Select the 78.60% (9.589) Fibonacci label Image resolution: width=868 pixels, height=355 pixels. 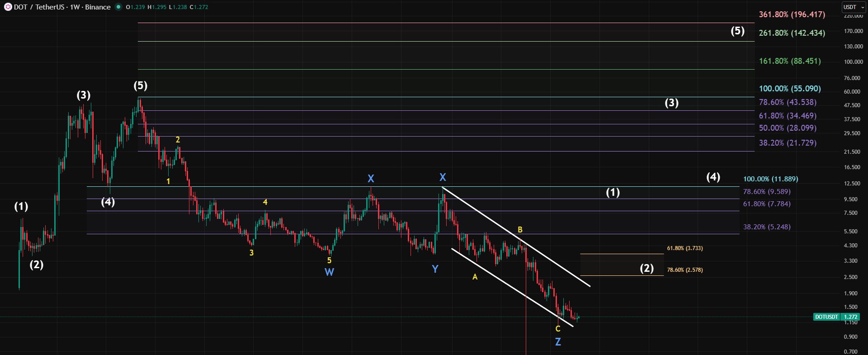coord(767,192)
